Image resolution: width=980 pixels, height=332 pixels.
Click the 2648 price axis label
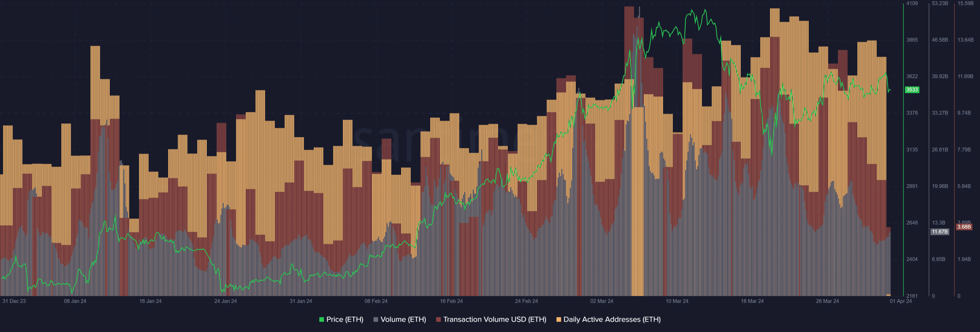point(912,223)
